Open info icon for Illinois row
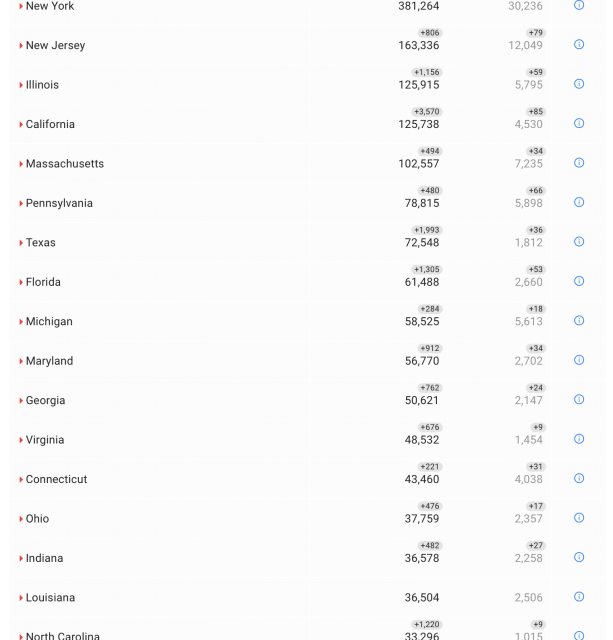 click(579, 84)
